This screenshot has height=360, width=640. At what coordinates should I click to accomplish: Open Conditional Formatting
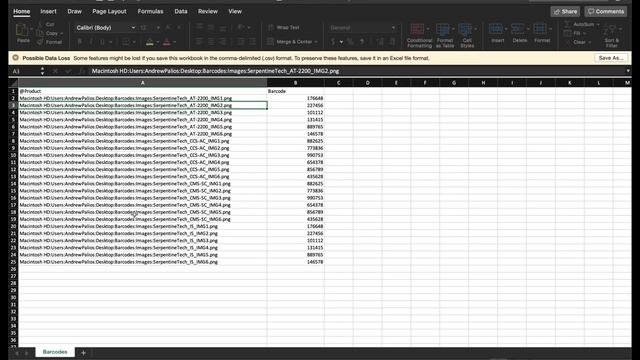click(419, 36)
